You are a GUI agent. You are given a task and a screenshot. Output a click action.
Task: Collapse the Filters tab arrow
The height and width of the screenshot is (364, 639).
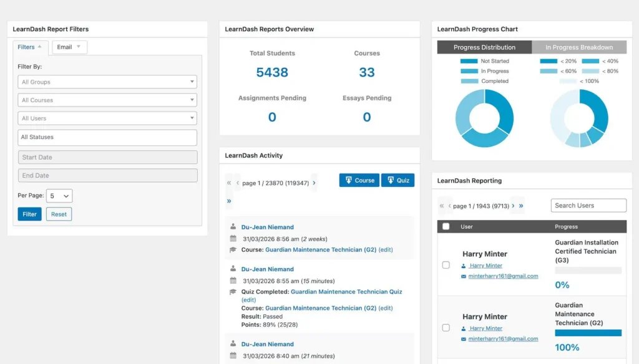39,47
